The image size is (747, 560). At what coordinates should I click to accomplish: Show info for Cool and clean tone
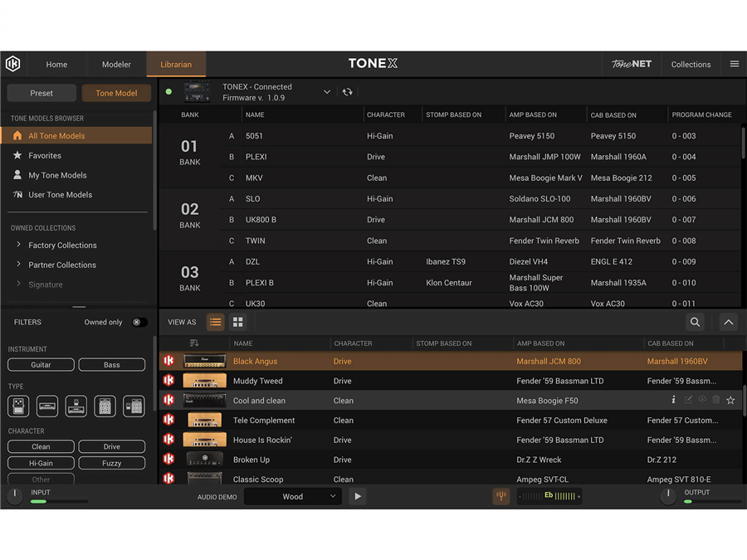(673, 401)
